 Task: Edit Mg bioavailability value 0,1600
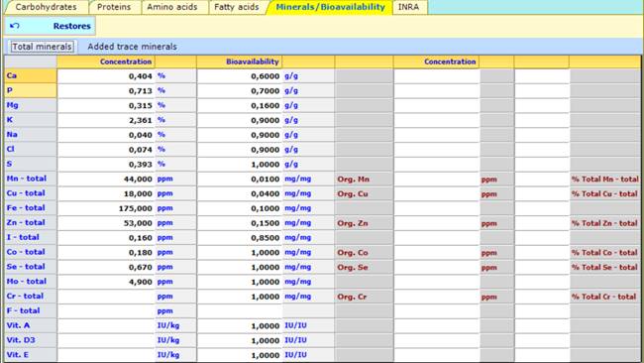click(x=240, y=105)
